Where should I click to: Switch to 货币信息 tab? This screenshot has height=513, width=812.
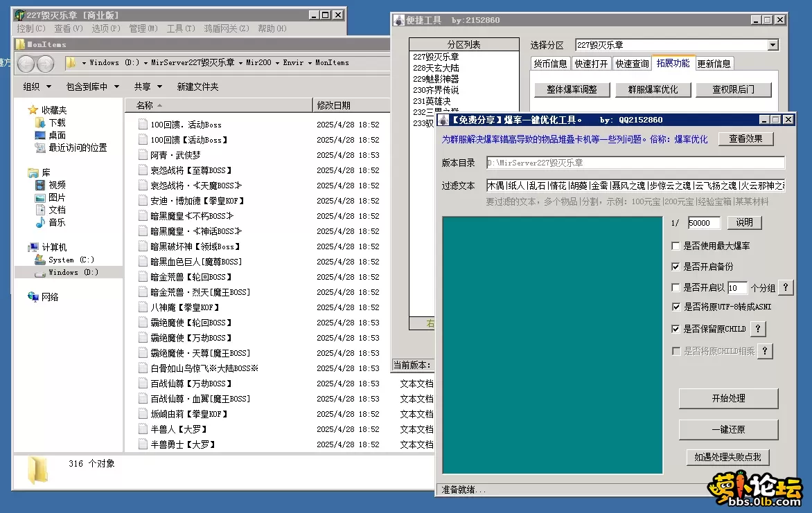pos(551,64)
